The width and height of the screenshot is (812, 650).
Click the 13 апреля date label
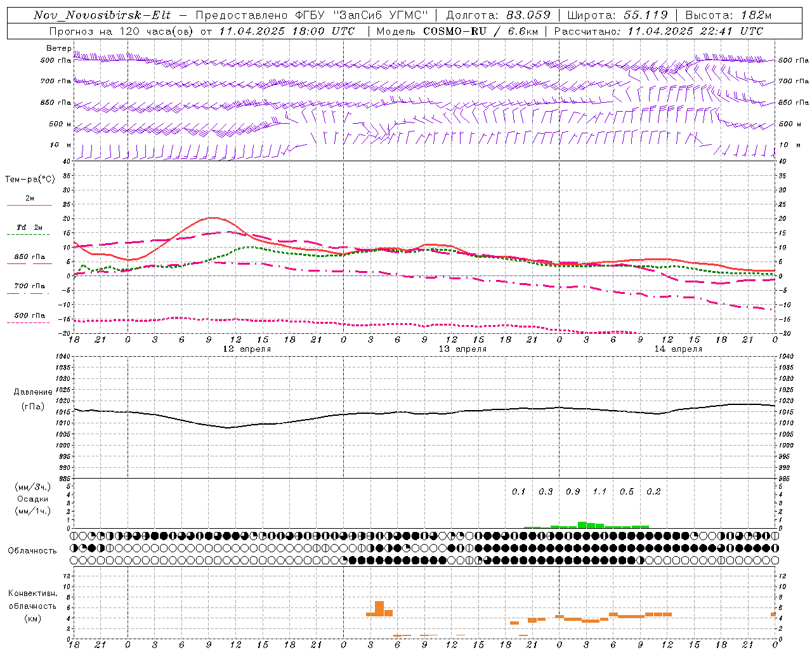[x=462, y=349]
